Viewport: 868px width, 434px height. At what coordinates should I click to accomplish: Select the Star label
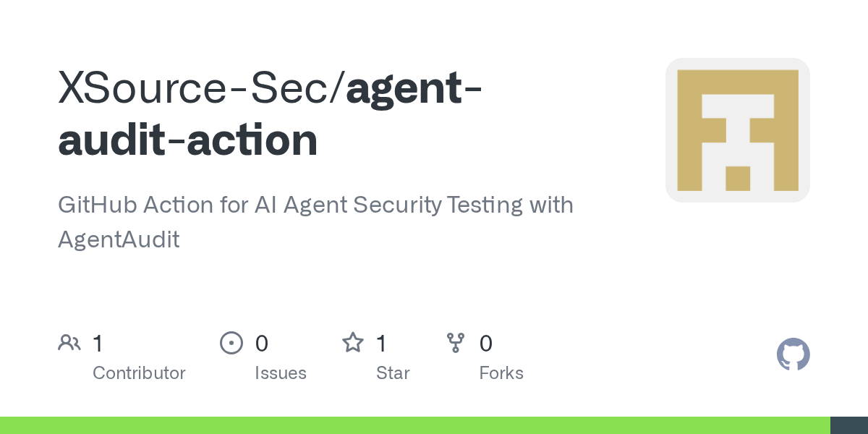[x=393, y=373]
